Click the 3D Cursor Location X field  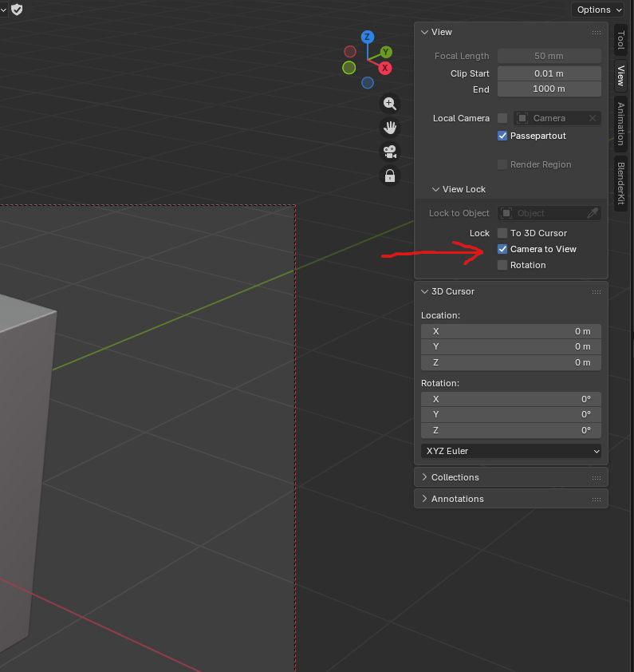pos(510,331)
